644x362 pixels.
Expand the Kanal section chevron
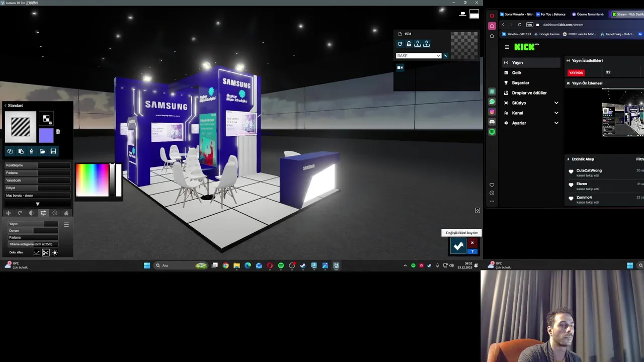point(556,113)
